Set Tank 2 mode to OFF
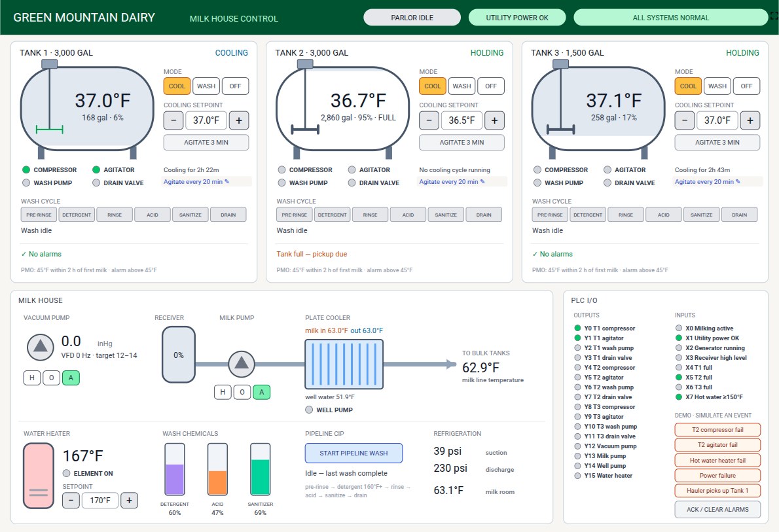Viewport: 779px width, 532px height. click(491, 86)
